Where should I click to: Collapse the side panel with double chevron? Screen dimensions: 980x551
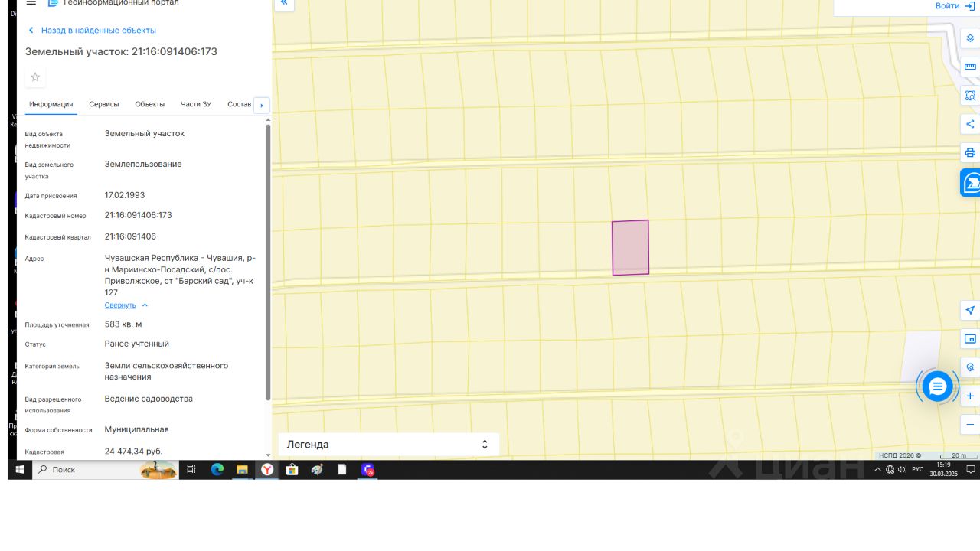click(284, 3)
